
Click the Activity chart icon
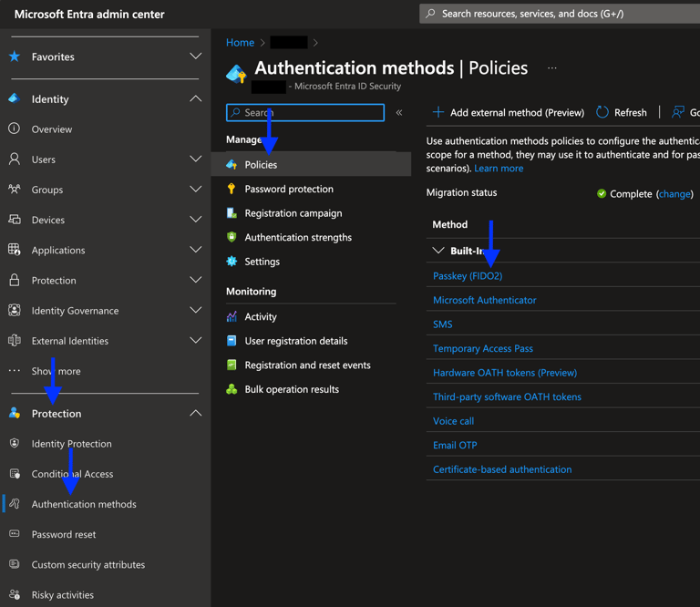232,316
